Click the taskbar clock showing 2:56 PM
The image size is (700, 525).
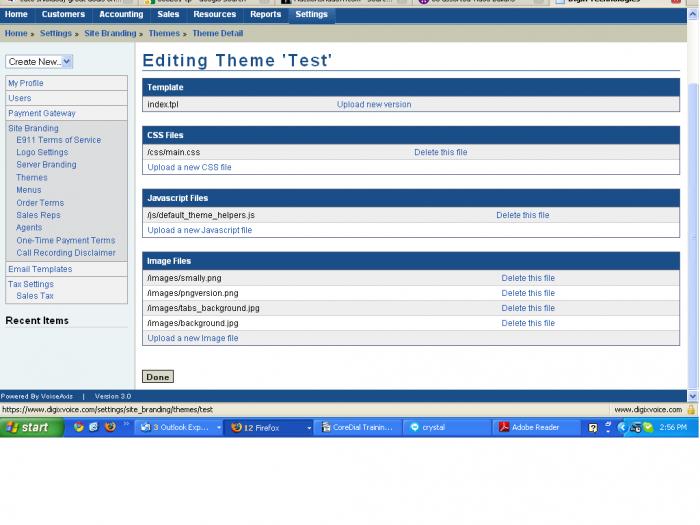673,428
